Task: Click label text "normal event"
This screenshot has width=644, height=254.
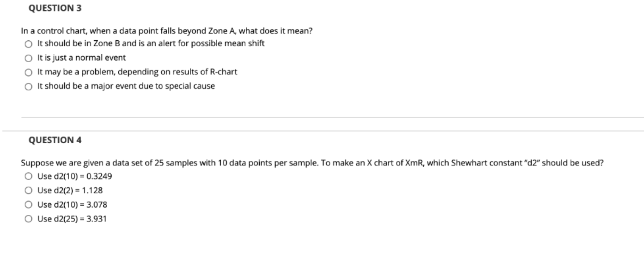Action: 81,57
